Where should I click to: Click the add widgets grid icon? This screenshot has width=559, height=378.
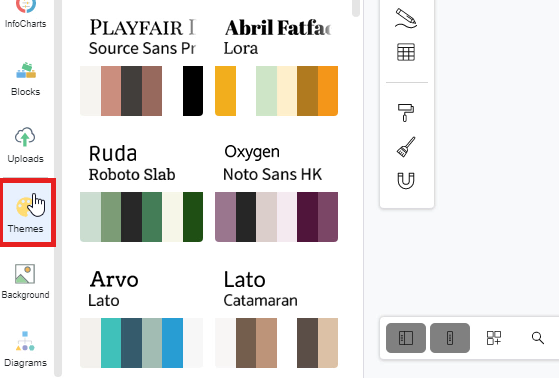click(x=494, y=338)
